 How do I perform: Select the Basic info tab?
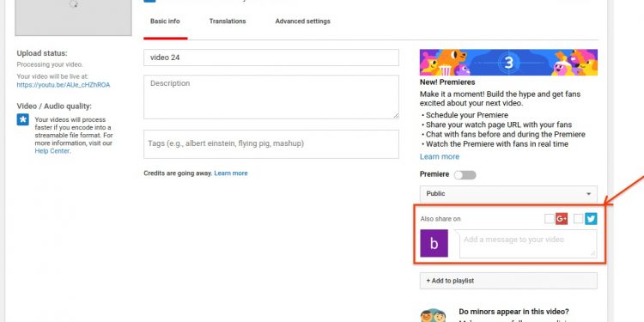coord(165,21)
